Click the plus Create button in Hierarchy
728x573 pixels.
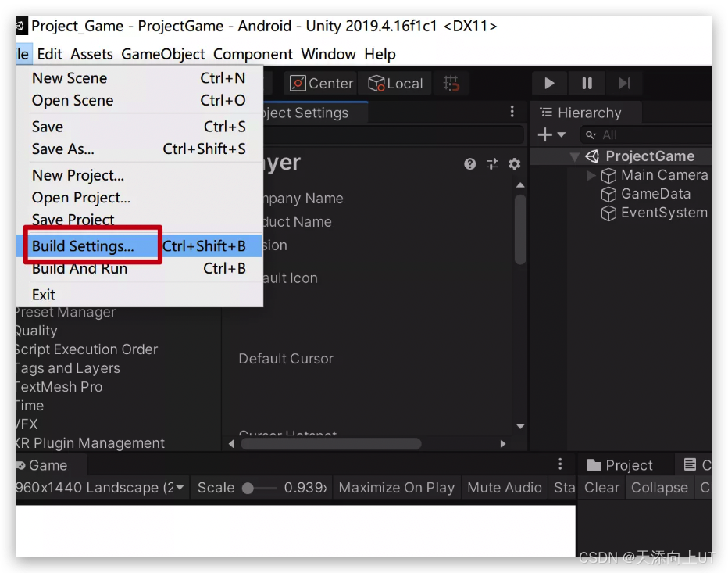coord(545,134)
